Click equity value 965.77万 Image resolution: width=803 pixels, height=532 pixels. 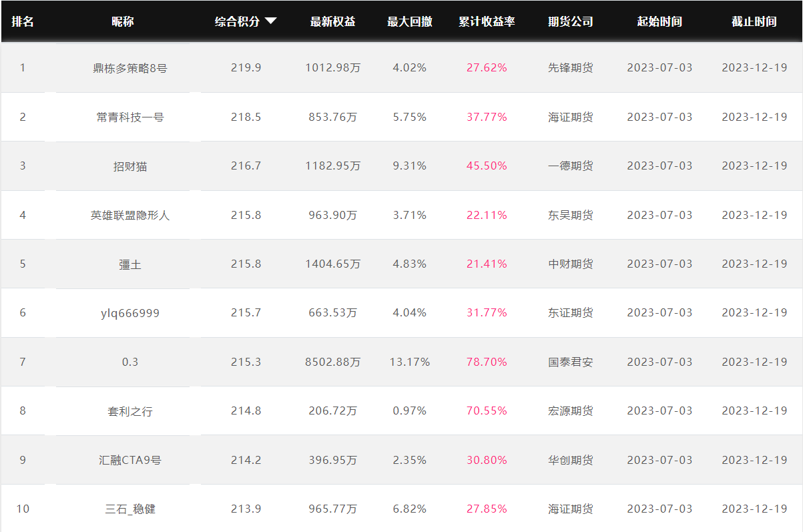[333, 509]
